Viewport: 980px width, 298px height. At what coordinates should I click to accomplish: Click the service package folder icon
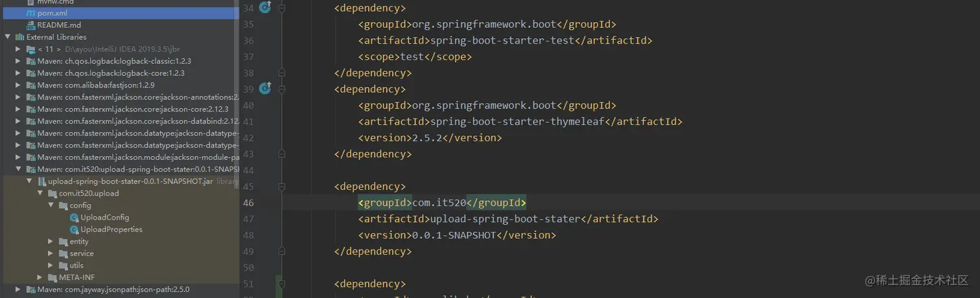coord(63,253)
